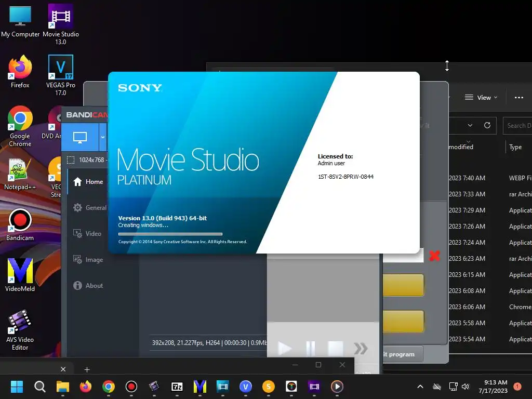This screenshot has width=532, height=399.
Task: Open Bandicam Home tab
Action: pos(87,181)
